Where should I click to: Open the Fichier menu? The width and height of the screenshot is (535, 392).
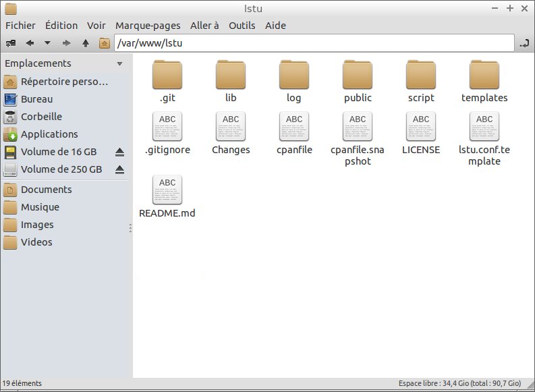(20, 26)
